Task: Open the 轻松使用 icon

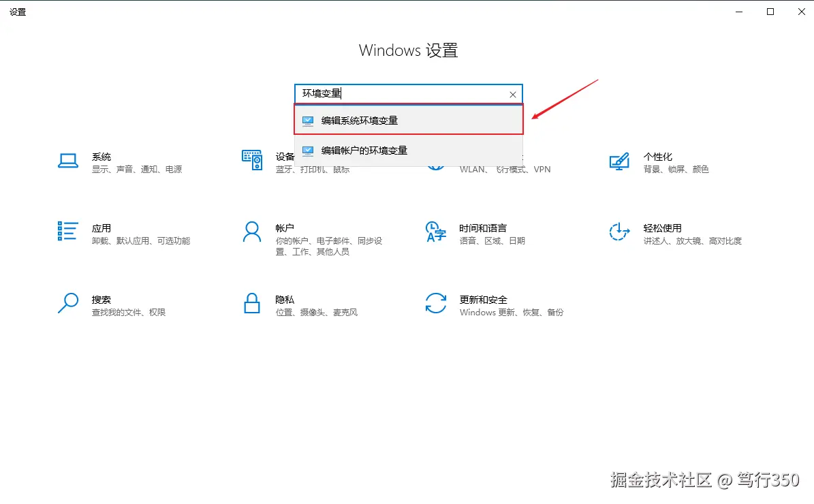Action: 619,232
